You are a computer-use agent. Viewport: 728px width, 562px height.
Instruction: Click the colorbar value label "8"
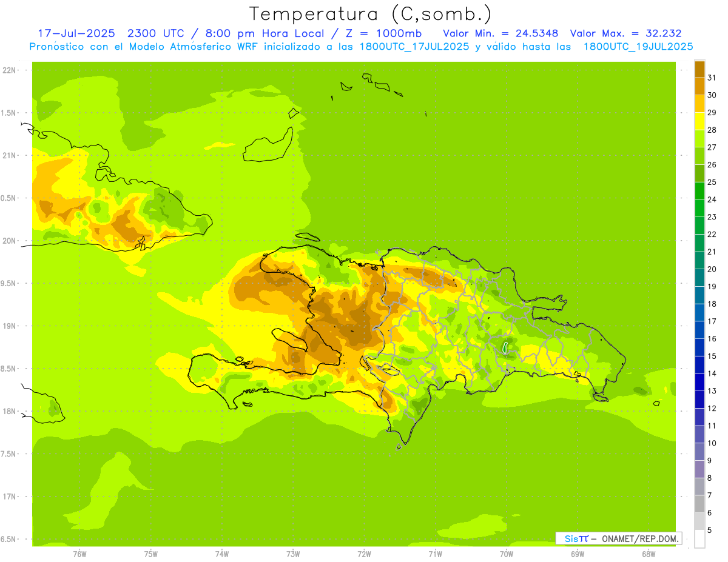pyautogui.click(x=710, y=478)
